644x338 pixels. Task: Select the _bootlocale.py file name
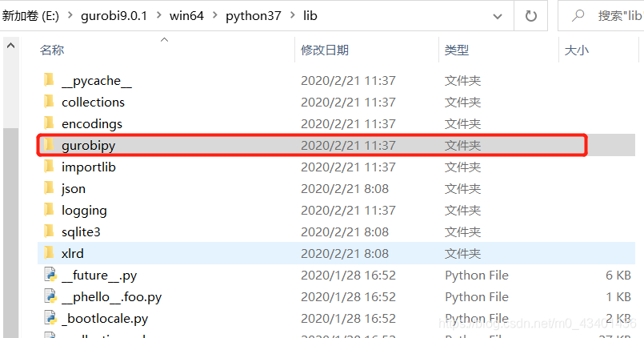click(x=105, y=319)
